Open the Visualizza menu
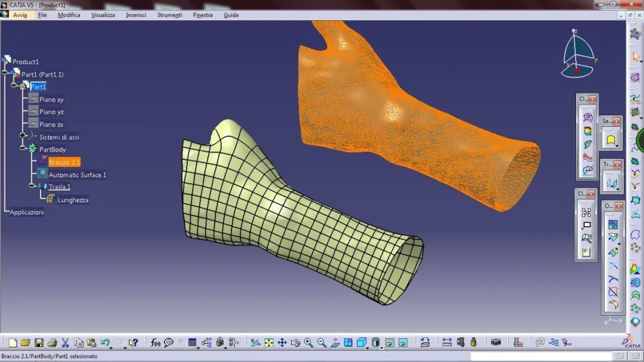This screenshot has height=362, width=644. pos(103,15)
